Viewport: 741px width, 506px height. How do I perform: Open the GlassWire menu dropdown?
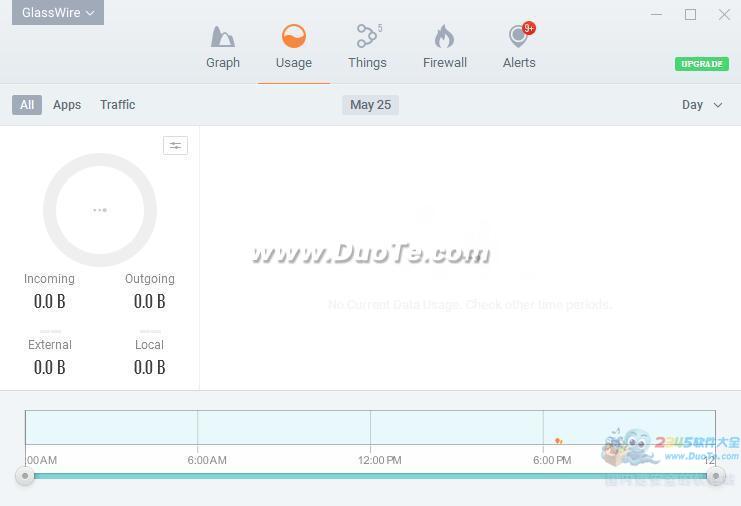point(58,13)
